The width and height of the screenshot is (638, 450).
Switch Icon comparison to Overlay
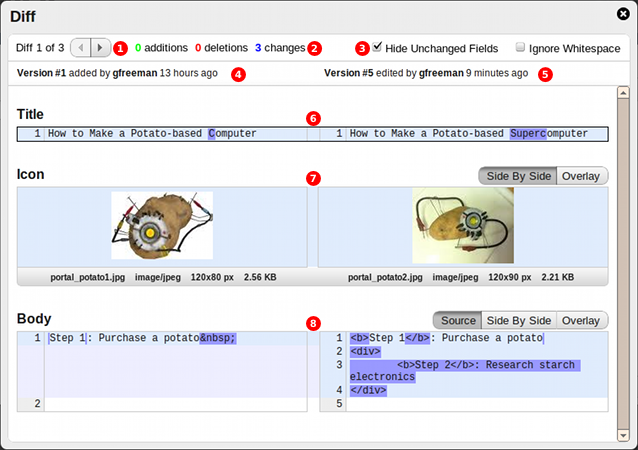pos(581,176)
